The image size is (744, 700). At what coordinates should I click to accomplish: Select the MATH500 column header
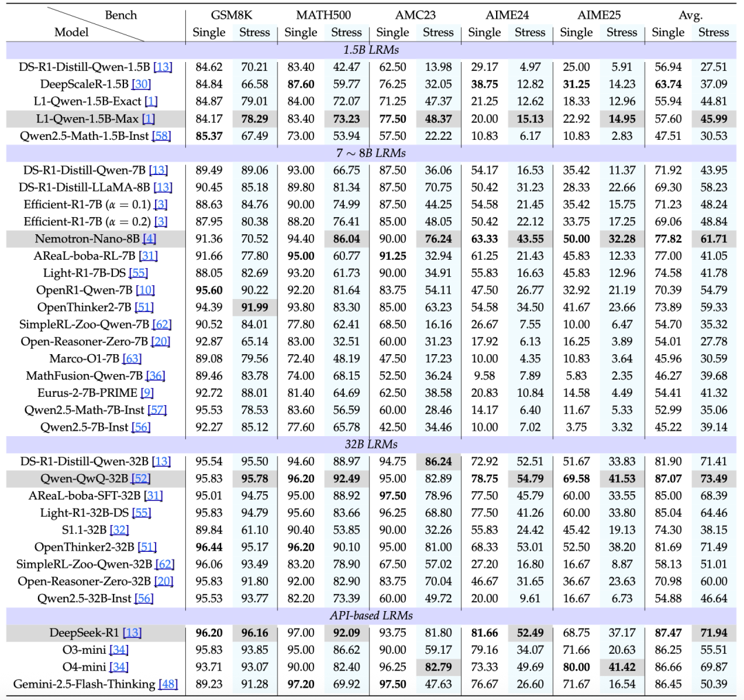[x=324, y=15]
